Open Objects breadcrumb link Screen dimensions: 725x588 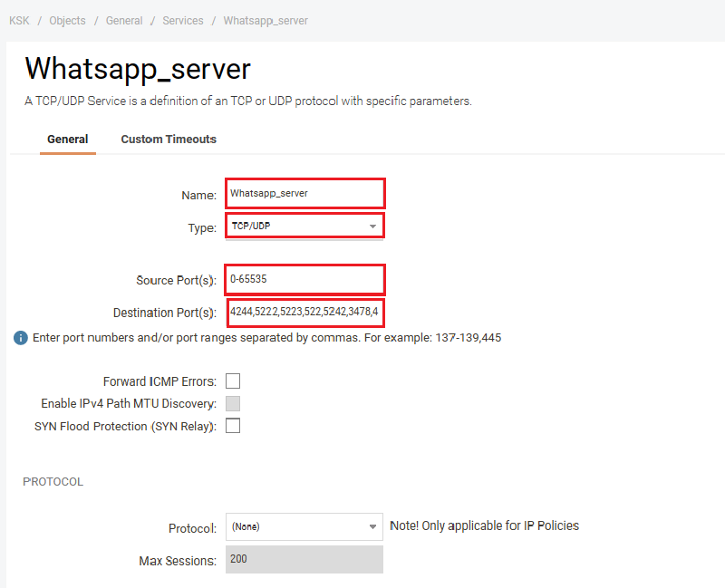click(68, 21)
